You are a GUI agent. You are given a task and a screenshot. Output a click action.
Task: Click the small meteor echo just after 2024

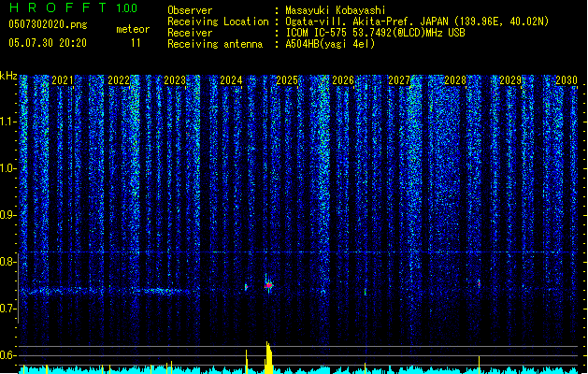coord(246,287)
